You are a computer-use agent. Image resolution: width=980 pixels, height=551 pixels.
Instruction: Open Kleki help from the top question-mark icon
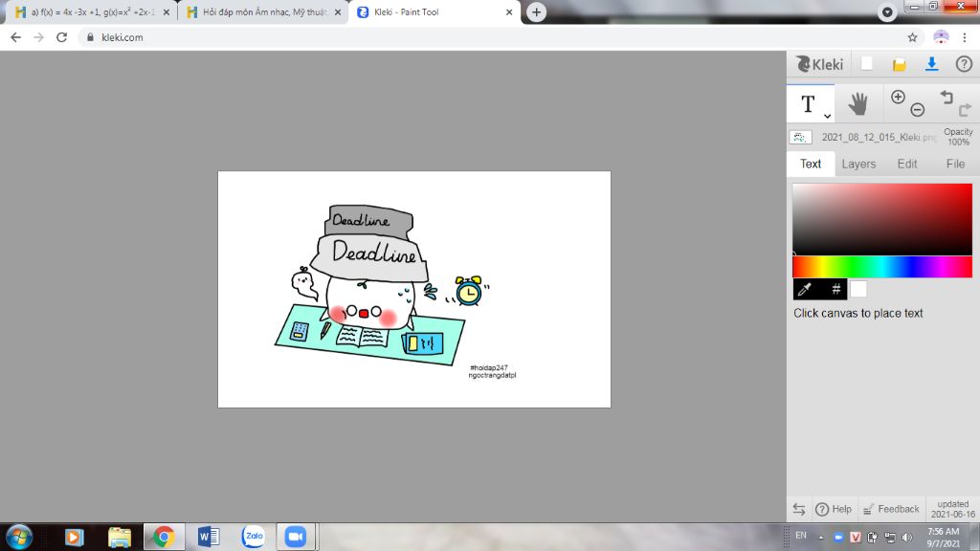pyautogui.click(x=964, y=64)
